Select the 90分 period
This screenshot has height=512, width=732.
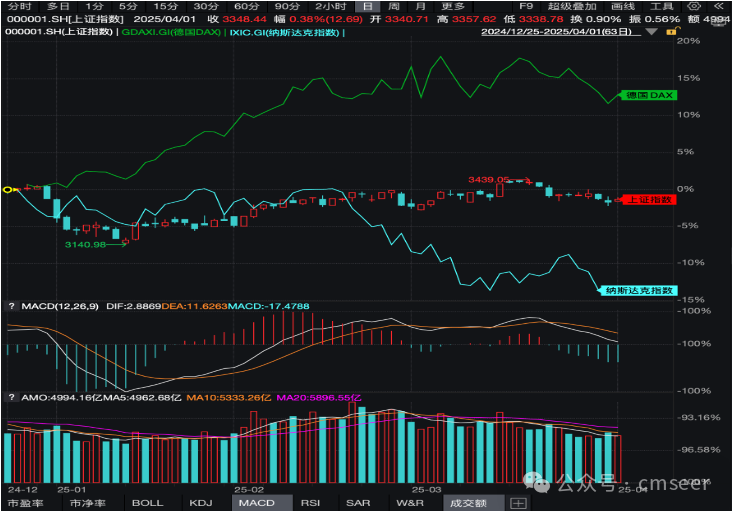coord(287,6)
